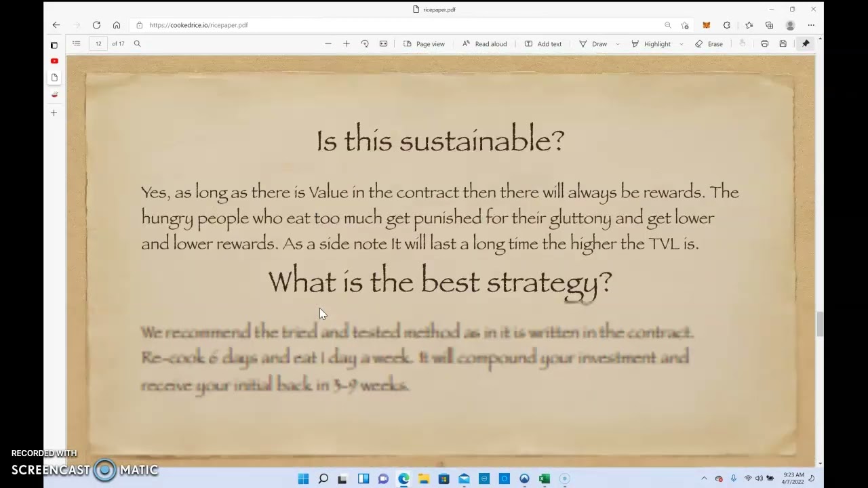Screen dimensions: 868x488
Task: Zoom in on the PDF
Action: click(x=347, y=43)
